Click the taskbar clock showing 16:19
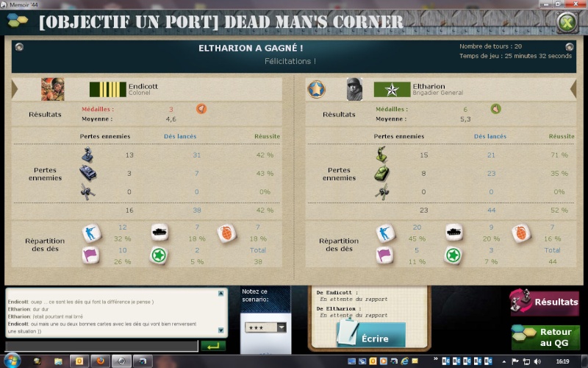 [562, 361]
